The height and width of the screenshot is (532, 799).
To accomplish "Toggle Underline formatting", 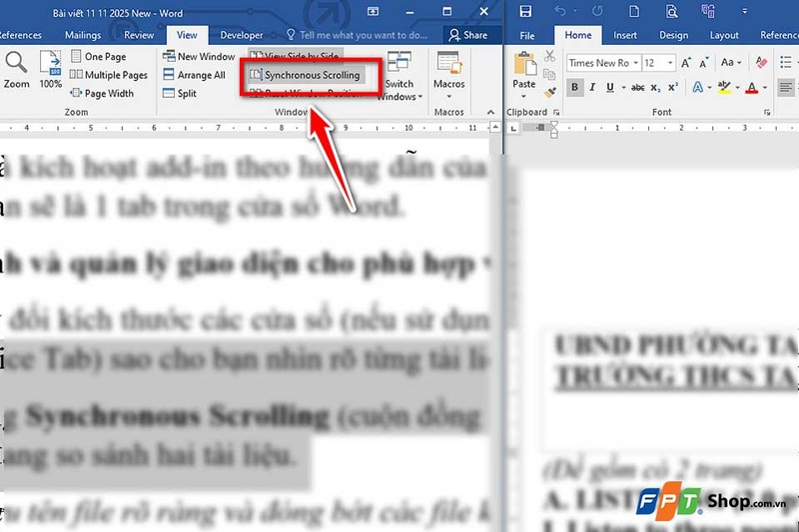I will coord(610,87).
